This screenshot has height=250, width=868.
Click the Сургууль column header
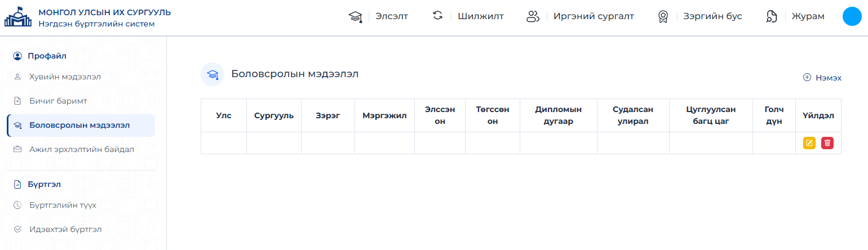click(274, 115)
